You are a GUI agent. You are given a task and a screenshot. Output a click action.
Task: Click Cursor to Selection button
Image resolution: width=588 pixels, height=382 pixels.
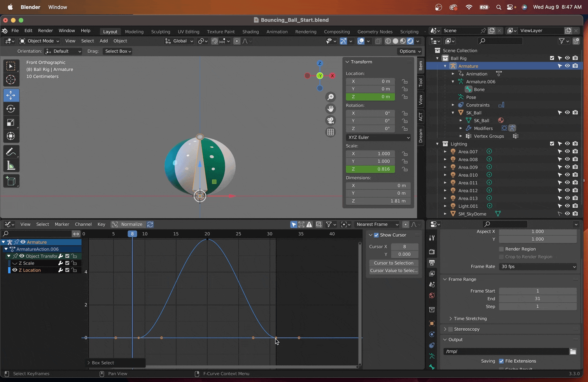pos(394,263)
